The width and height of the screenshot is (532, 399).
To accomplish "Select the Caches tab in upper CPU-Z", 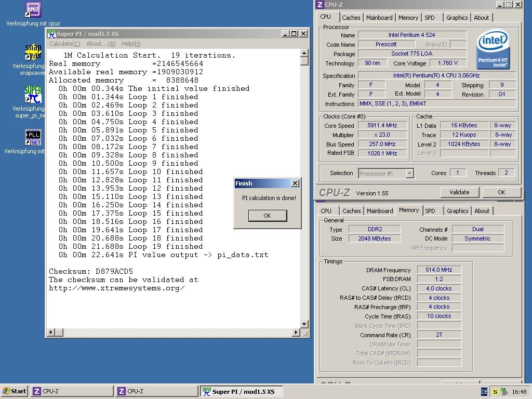I will click(x=351, y=18).
